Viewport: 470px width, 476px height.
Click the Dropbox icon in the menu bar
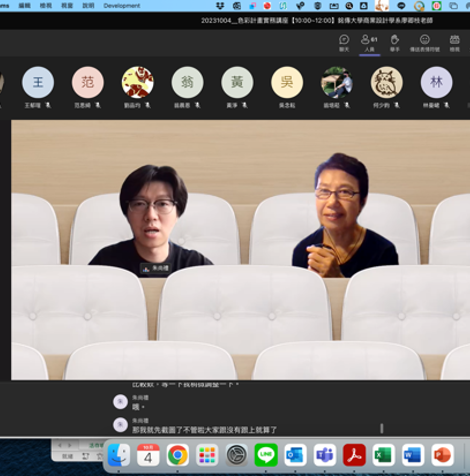(220, 6)
